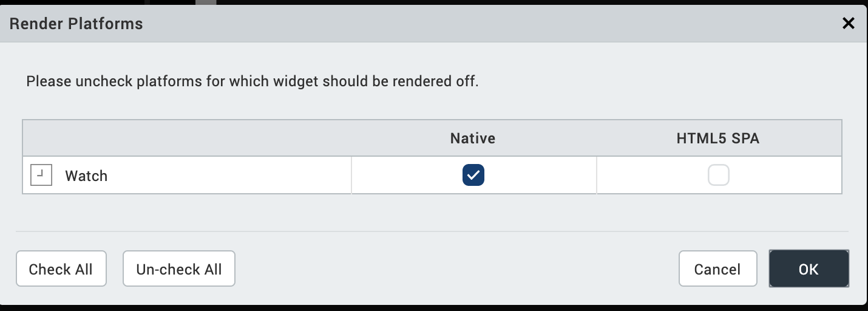Click the blank area below the platforms table
The width and height of the screenshot is (868, 311).
tap(432, 213)
